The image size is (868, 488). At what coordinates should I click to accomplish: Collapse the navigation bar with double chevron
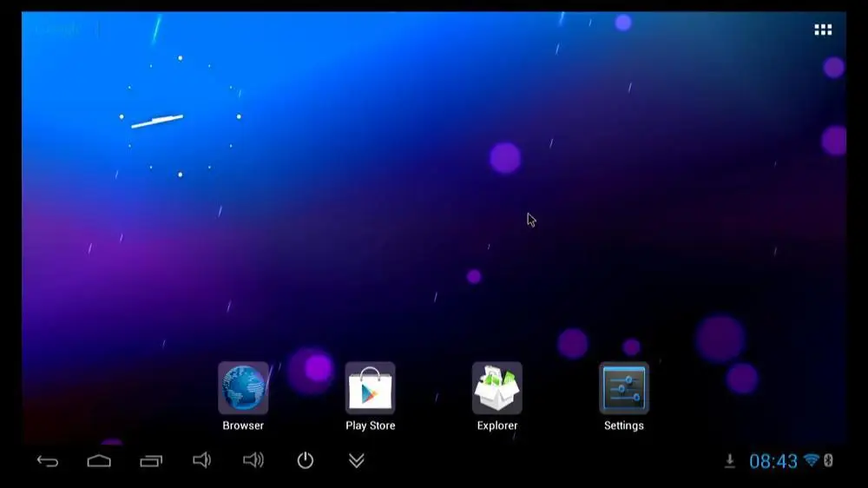pos(357,460)
